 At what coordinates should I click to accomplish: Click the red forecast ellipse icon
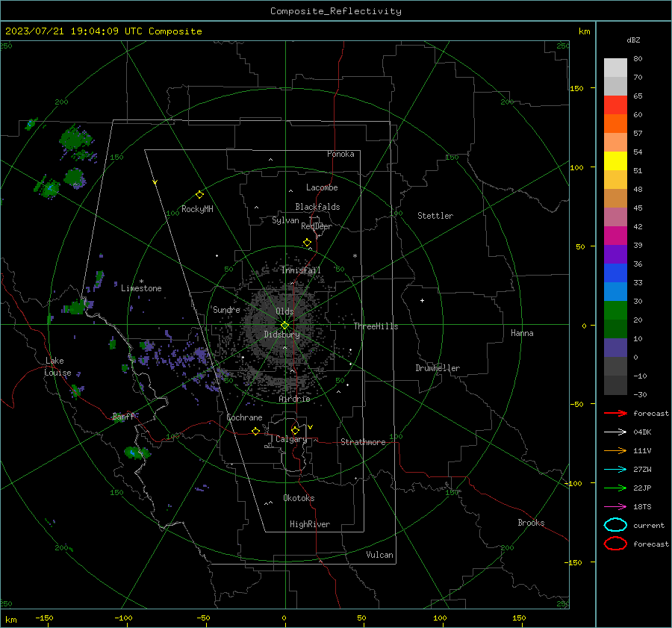[615, 544]
